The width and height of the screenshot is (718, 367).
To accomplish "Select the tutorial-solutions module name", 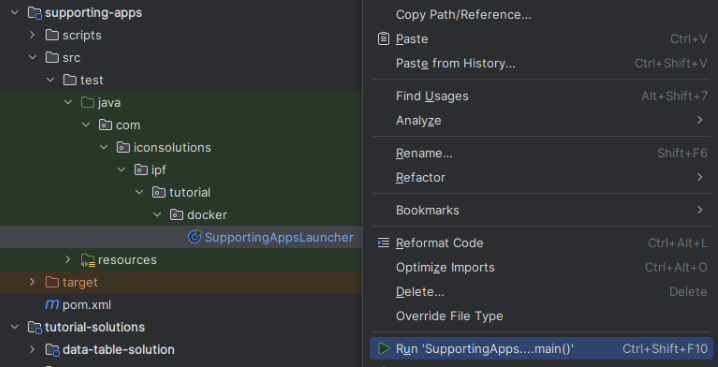I will pyautogui.click(x=95, y=327).
